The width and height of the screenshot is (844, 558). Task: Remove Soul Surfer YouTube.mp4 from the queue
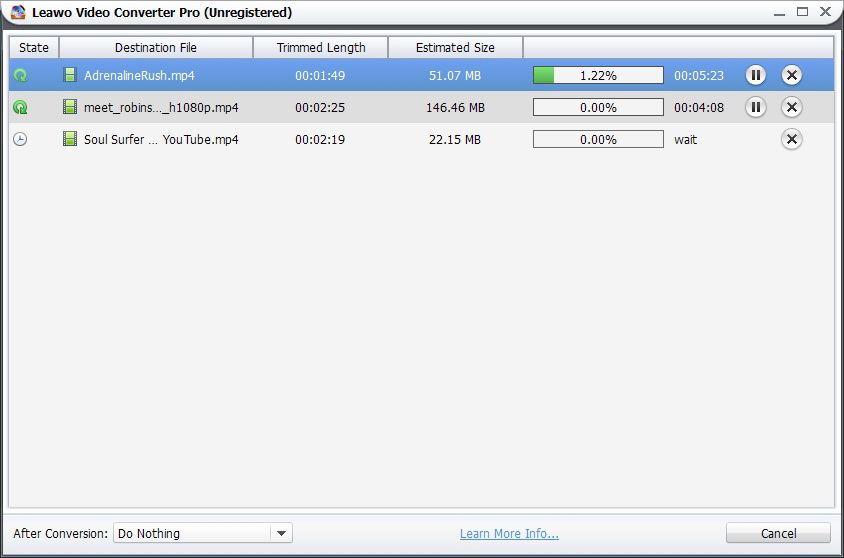click(x=791, y=139)
